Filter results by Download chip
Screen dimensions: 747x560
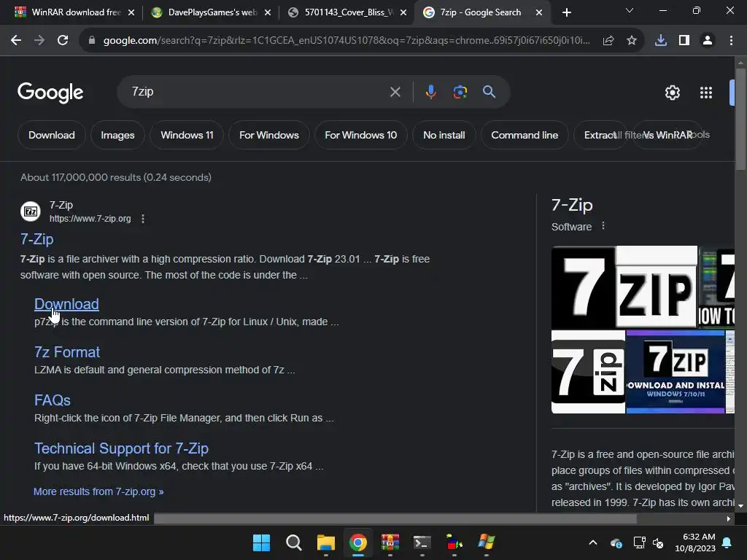point(52,135)
